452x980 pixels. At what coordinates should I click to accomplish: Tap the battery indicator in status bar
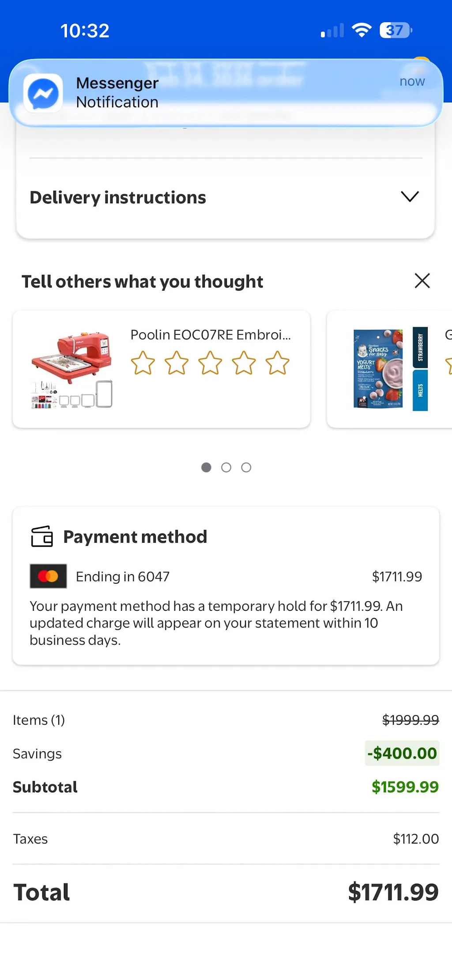tap(395, 30)
